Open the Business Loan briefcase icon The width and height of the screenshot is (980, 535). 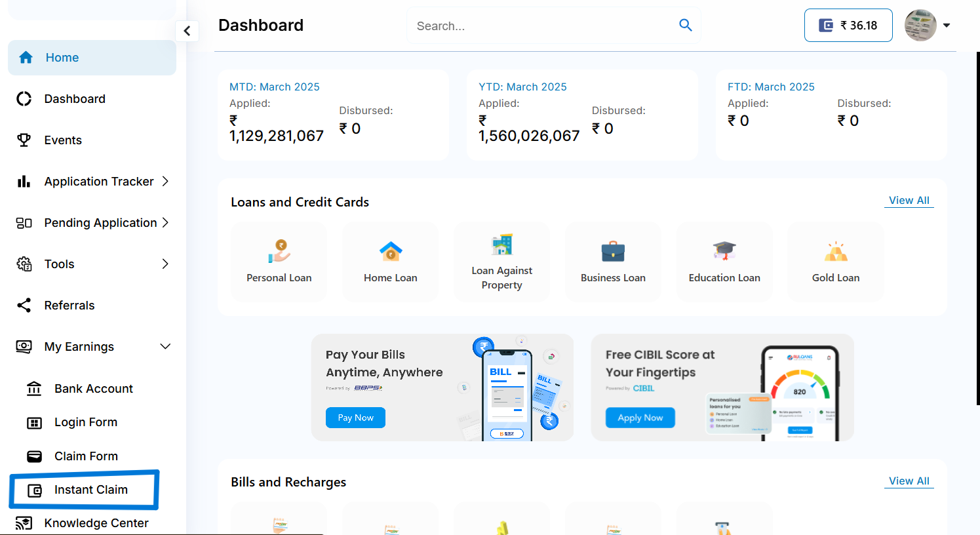613,251
